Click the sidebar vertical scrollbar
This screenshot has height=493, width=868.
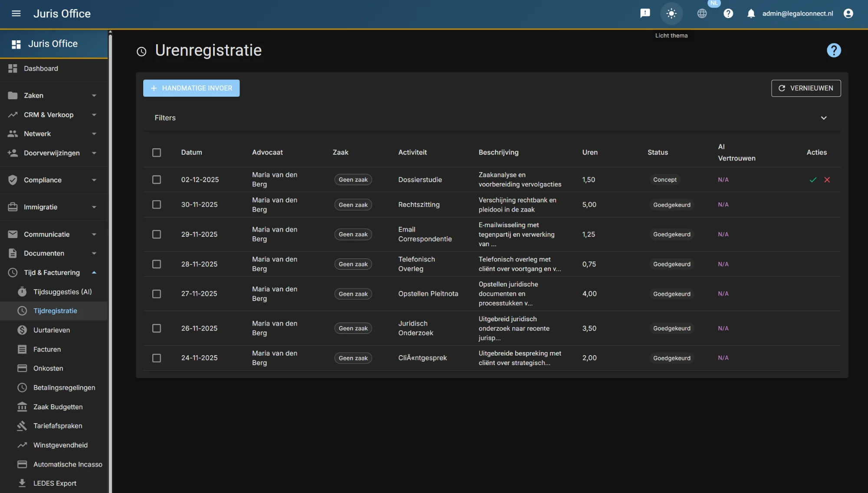point(110,260)
